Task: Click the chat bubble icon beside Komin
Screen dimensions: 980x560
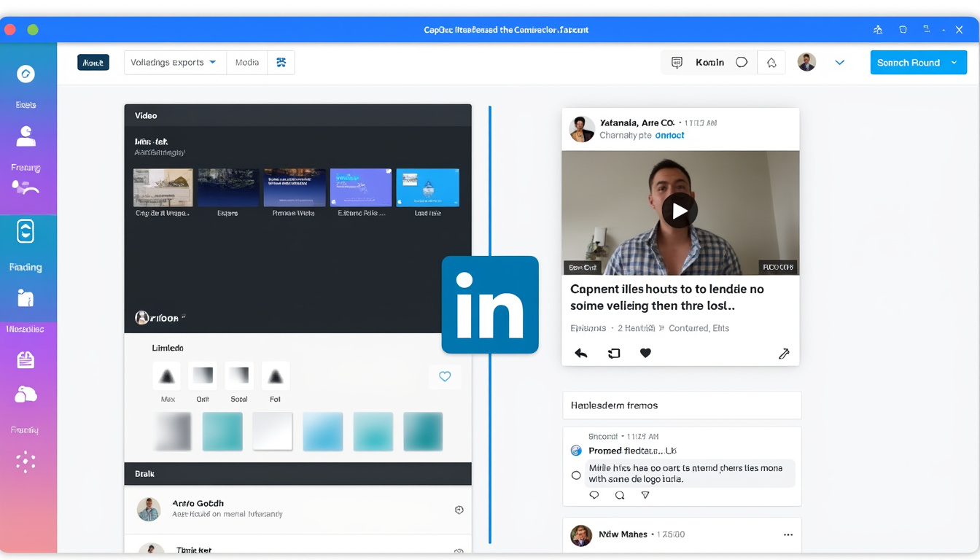Action: pyautogui.click(x=677, y=63)
